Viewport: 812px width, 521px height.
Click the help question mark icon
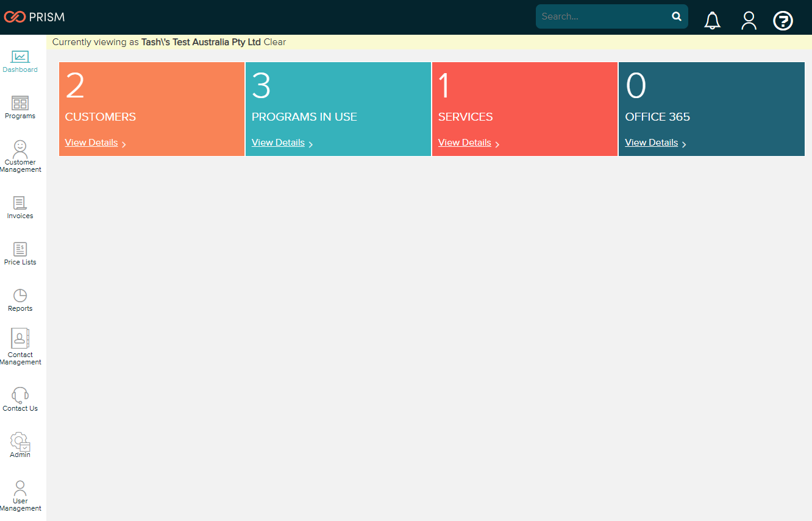(783, 21)
